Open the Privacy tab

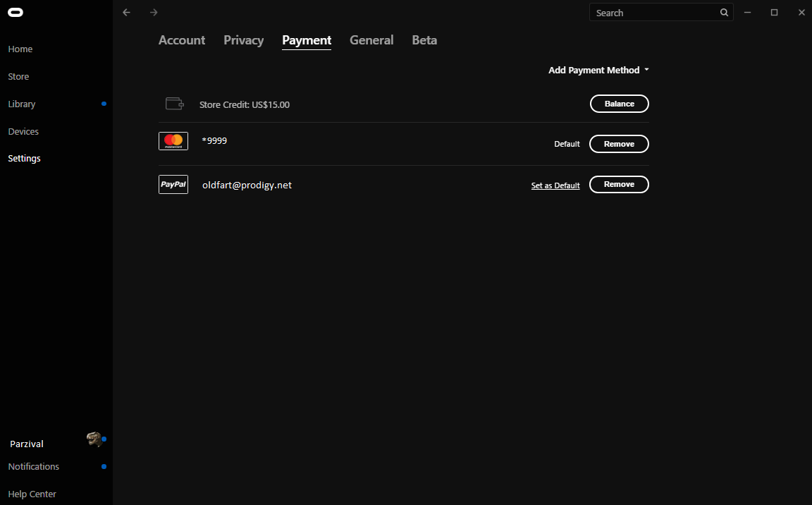click(x=243, y=40)
